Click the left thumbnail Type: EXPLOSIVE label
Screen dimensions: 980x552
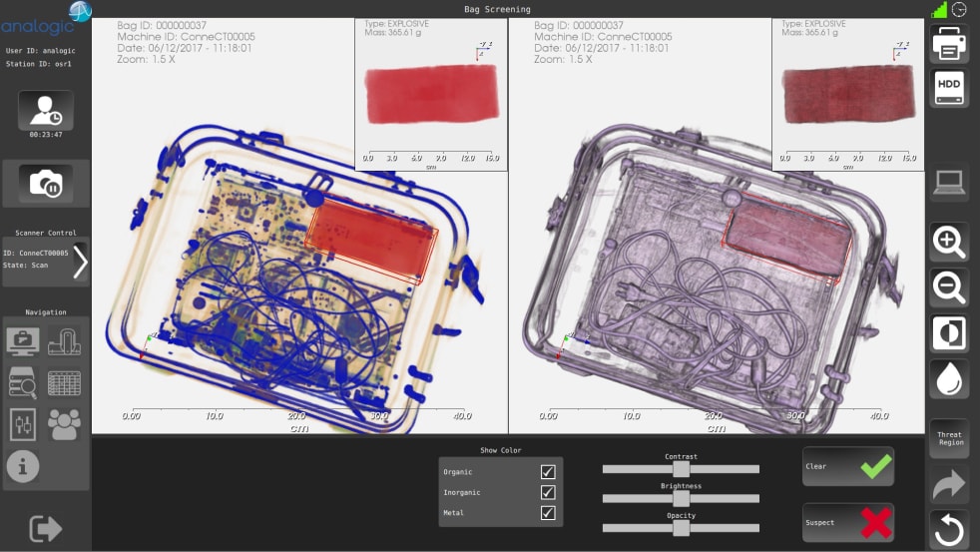pyautogui.click(x=396, y=24)
